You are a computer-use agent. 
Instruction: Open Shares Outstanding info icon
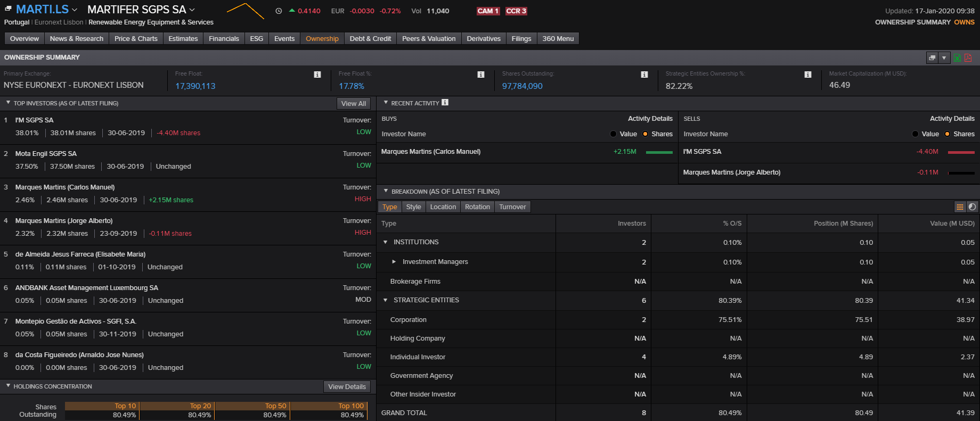pos(644,75)
